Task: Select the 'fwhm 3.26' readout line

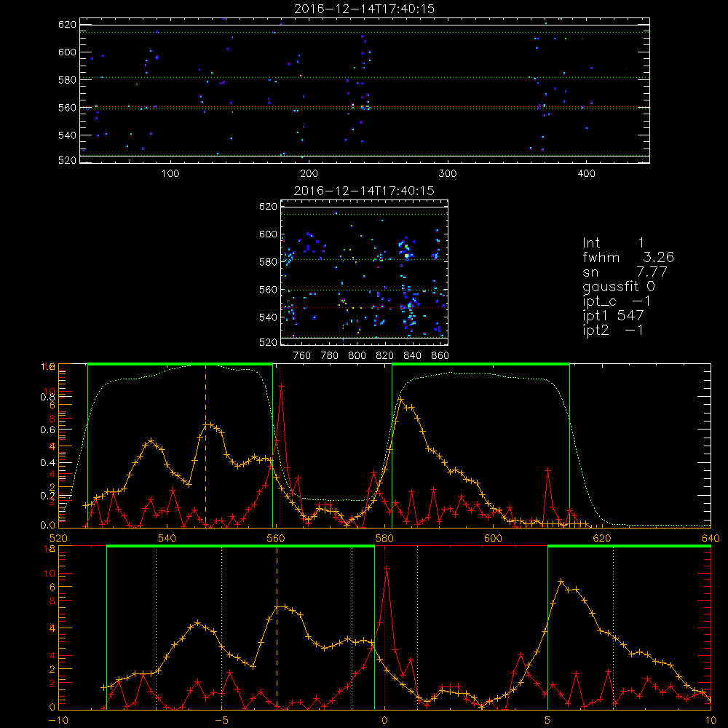Action: [x=628, y=257]
